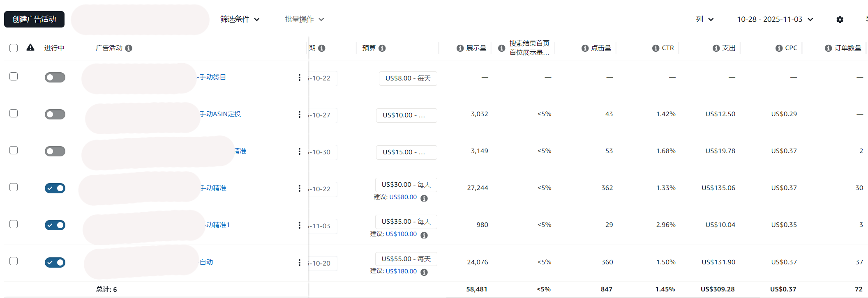The image size is (868, 298).
Task: Click the 创建广告活动 button
Action: pyautogui.click(x=34, y=19)
